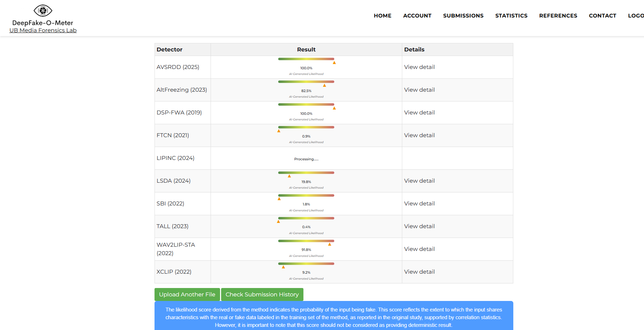This screenshot has height=330, width=644.
Task: Go to the HOME menu item
Action: [382, 16]
